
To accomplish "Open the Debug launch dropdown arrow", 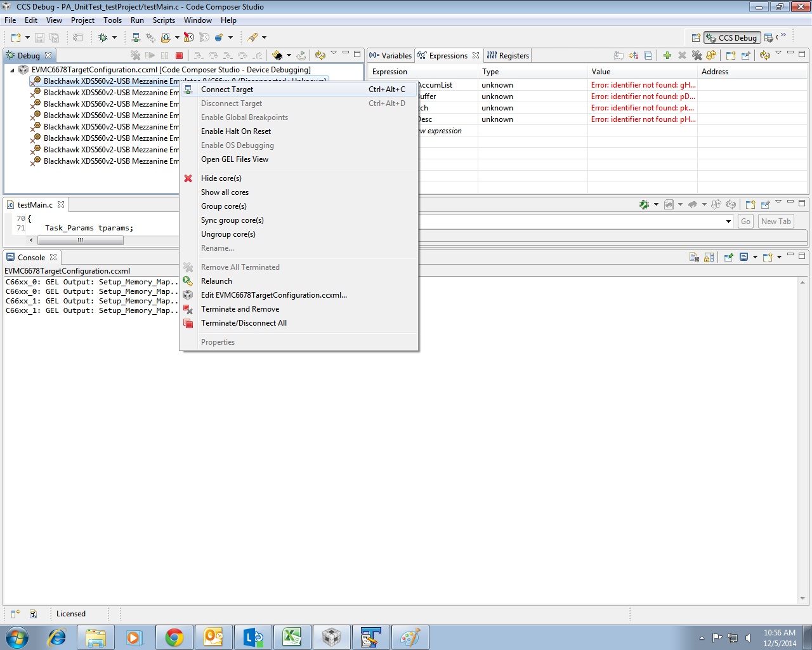I will (114, 37).
